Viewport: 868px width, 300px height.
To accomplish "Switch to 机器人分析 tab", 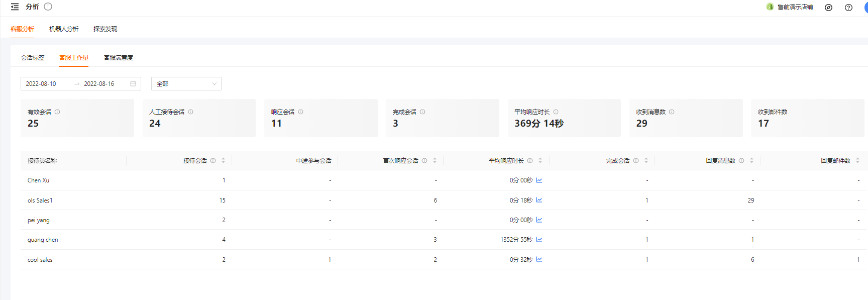I will (x=64, y=29).
